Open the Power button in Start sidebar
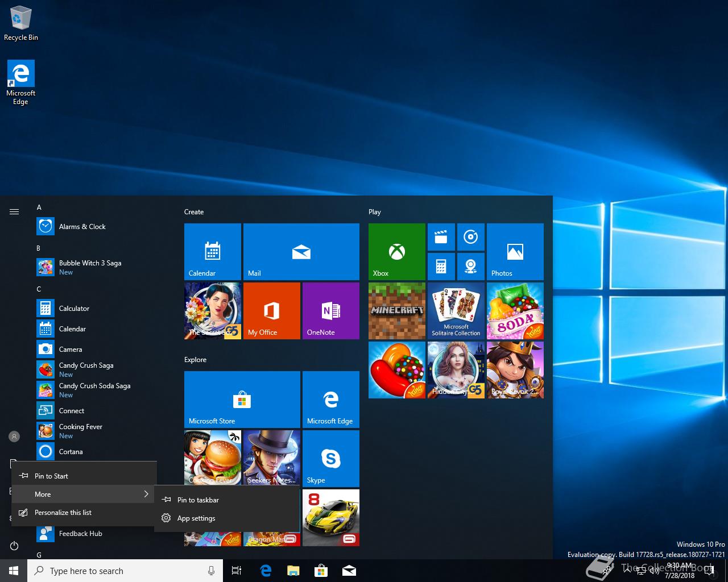The image size is (728, 582). pyautogui.click(x=14, y=546)
